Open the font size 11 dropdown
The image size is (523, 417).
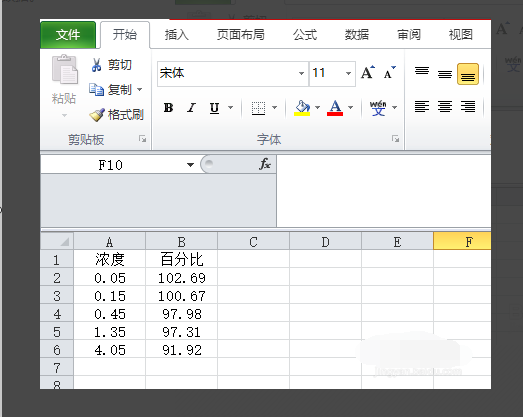coord(348,73)
